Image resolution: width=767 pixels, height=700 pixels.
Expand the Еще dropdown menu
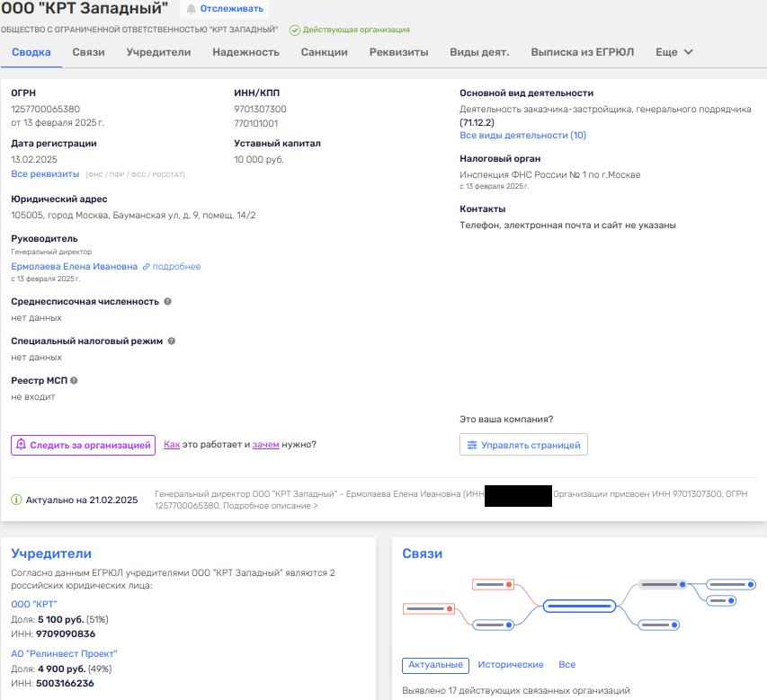674,52
